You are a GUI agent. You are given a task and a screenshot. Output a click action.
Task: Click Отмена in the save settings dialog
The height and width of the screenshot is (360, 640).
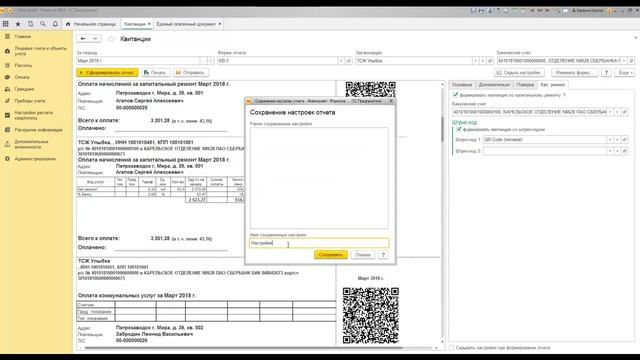coord(362,255)
